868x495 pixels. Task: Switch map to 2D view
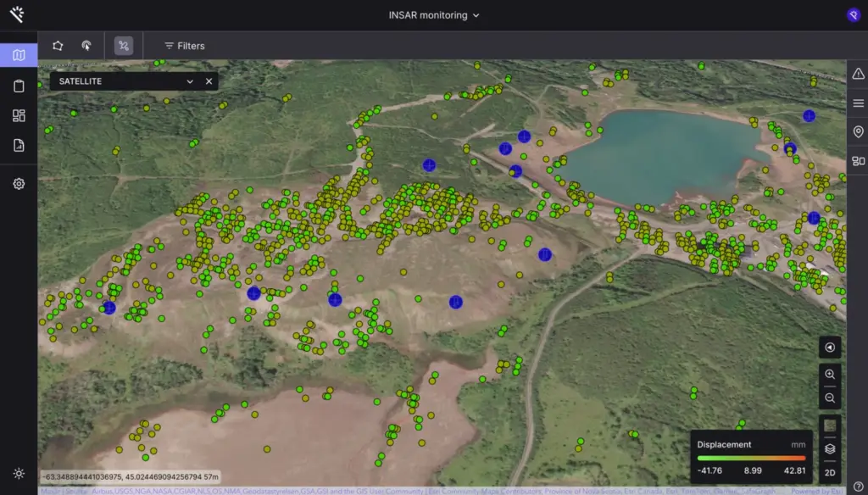click(x=830, y=472)
